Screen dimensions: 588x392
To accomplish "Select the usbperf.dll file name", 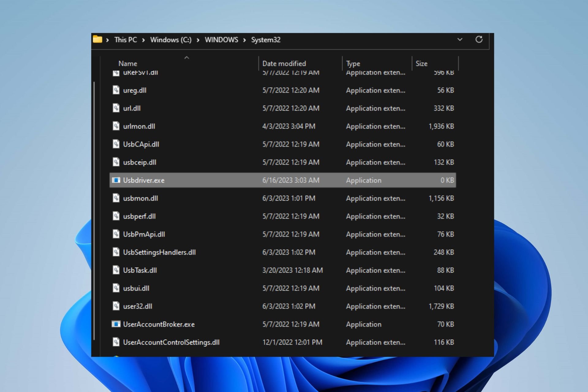I will pos(139,216).
